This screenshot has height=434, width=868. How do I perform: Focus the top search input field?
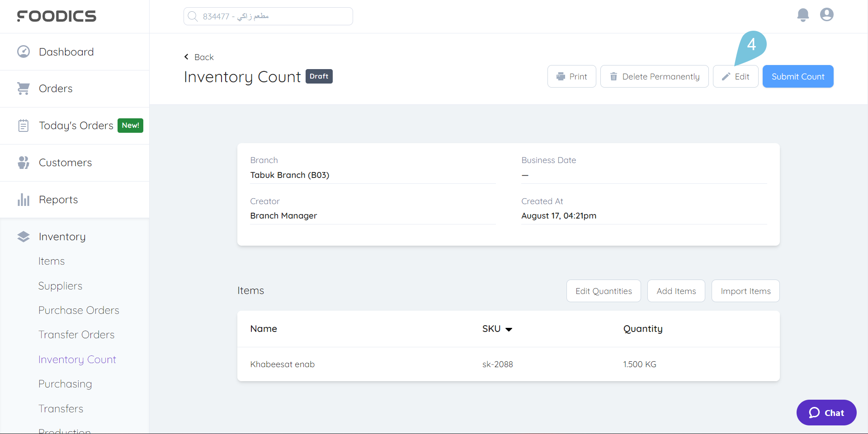point(268,16)
